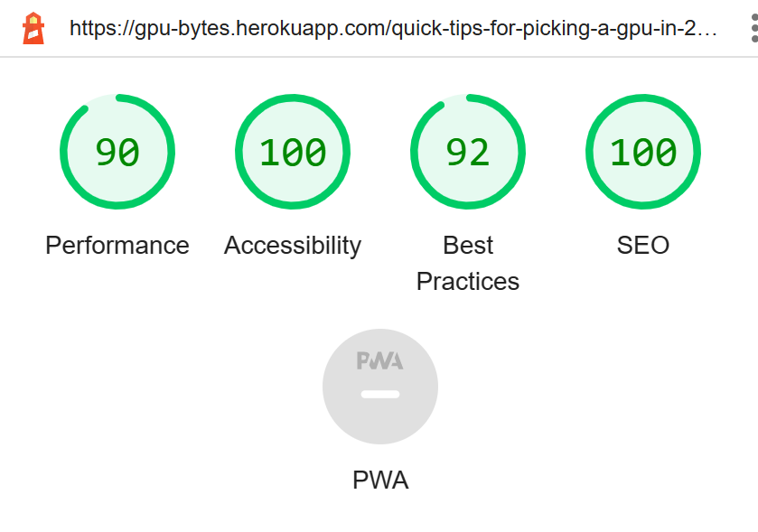Click the PWA label below the gray badge

(x=380, y=481)
